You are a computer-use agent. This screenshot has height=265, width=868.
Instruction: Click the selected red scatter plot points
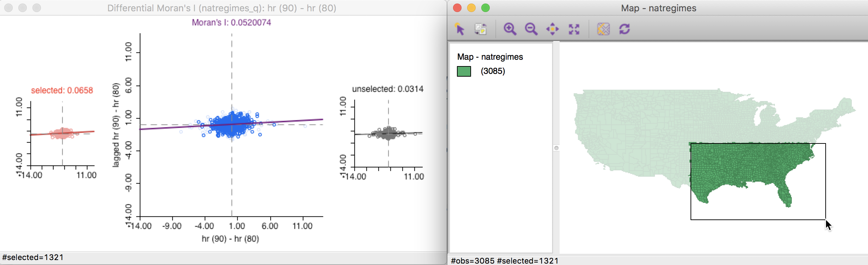62,134
